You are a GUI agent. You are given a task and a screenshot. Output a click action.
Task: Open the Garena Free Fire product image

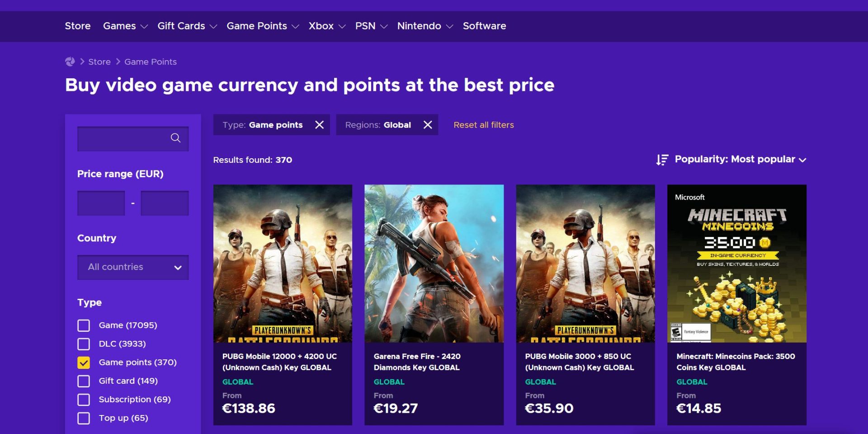434,263
